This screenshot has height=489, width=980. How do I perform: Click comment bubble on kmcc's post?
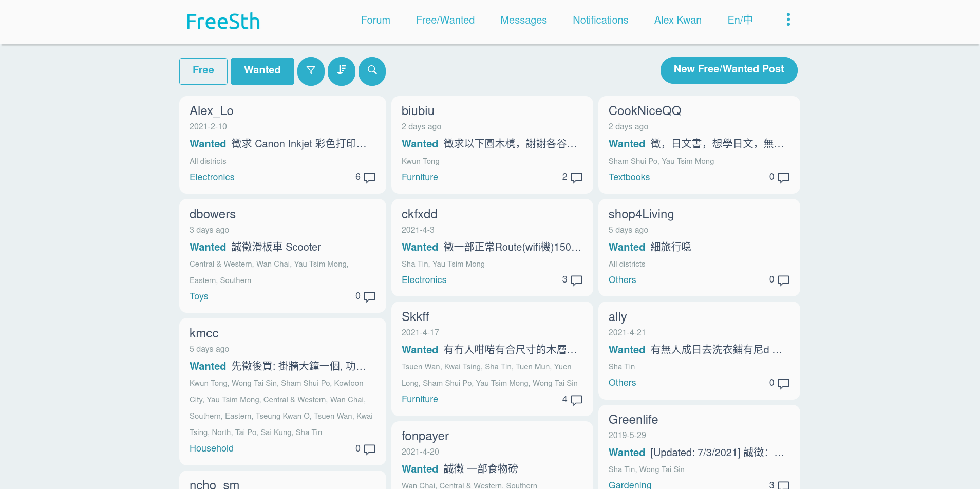point(369,449)
